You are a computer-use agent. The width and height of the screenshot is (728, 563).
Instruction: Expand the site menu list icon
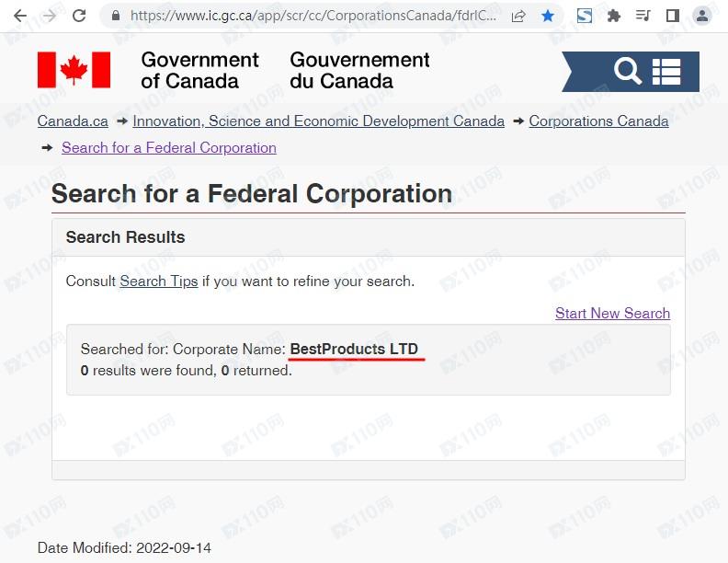[x=666, y=71]
